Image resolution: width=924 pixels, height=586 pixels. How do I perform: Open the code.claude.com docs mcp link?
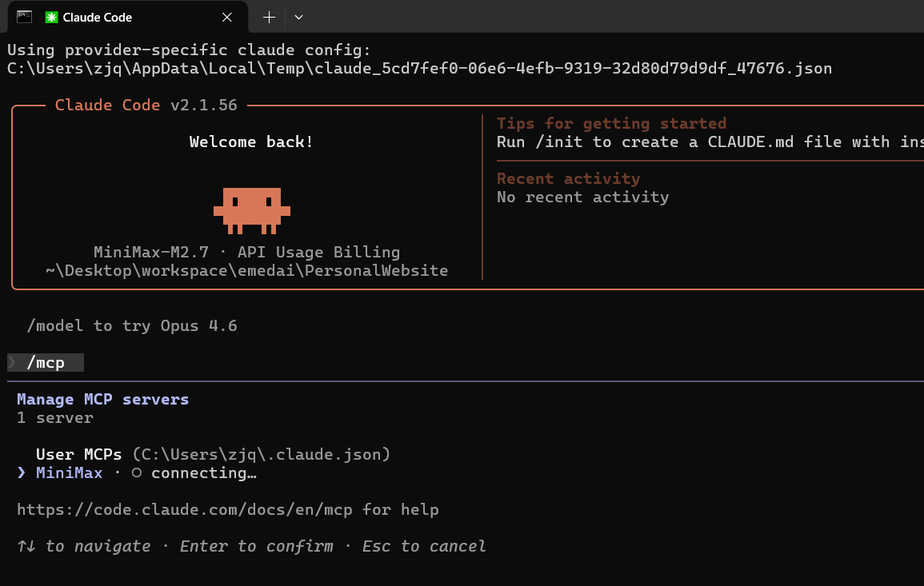pos(185,509)
